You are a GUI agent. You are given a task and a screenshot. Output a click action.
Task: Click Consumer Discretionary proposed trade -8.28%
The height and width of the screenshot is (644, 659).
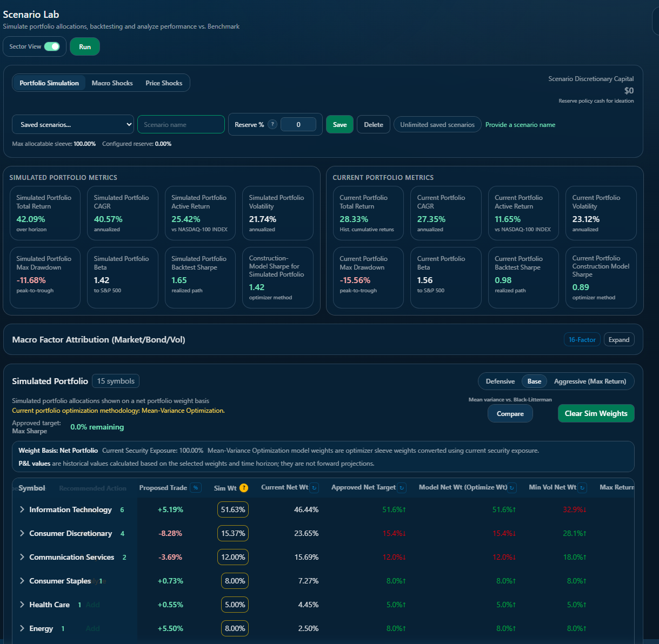pyautogui.click(x=170, y=533)
